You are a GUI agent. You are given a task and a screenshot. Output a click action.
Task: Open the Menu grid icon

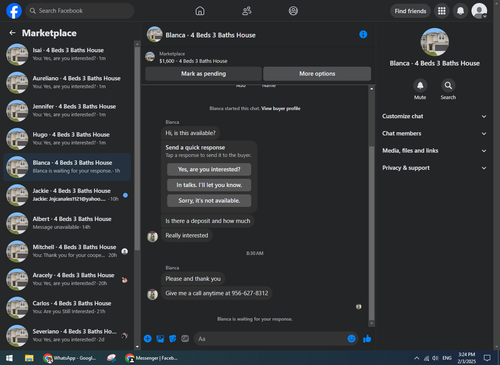[x=442, y=11]
